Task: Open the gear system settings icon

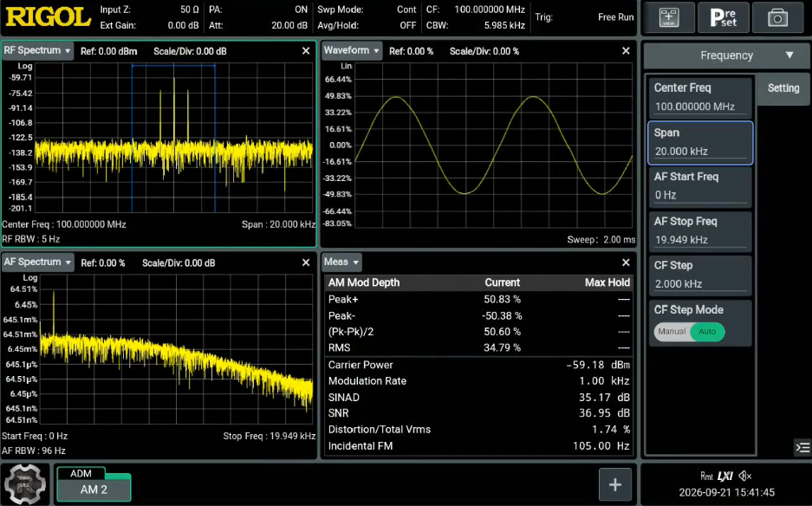Action: coord(24,483)
